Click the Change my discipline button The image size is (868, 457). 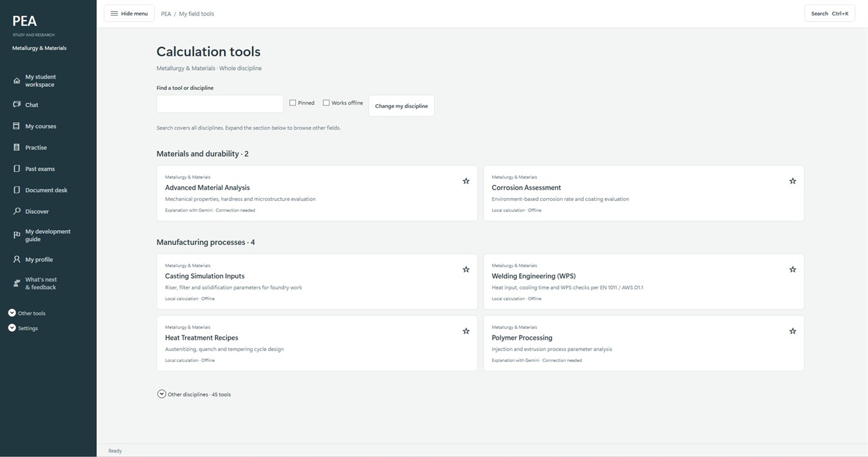coord(401,106)
